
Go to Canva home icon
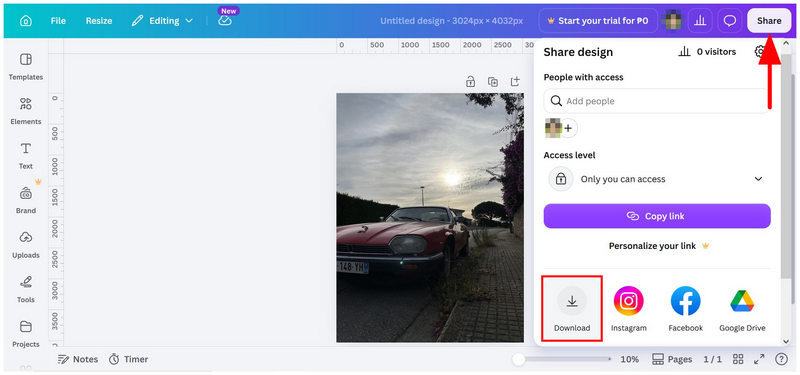coord(25,21)
